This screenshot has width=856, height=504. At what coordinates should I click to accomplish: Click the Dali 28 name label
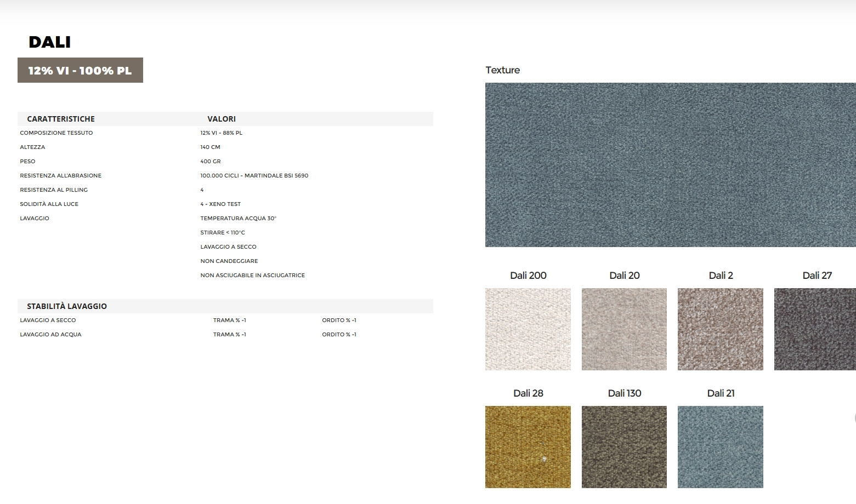(528, 393)
